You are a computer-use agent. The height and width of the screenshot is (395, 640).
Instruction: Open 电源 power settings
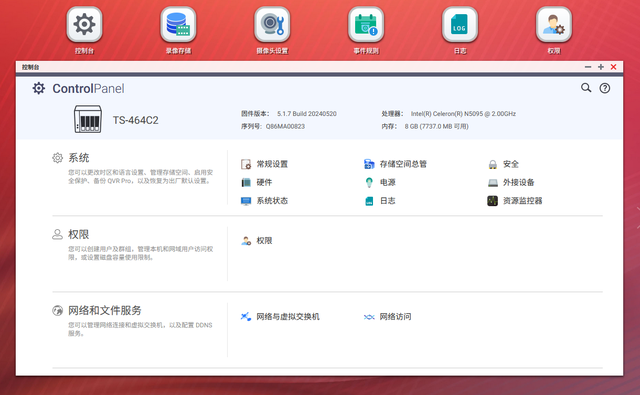[x=380, y=182]
